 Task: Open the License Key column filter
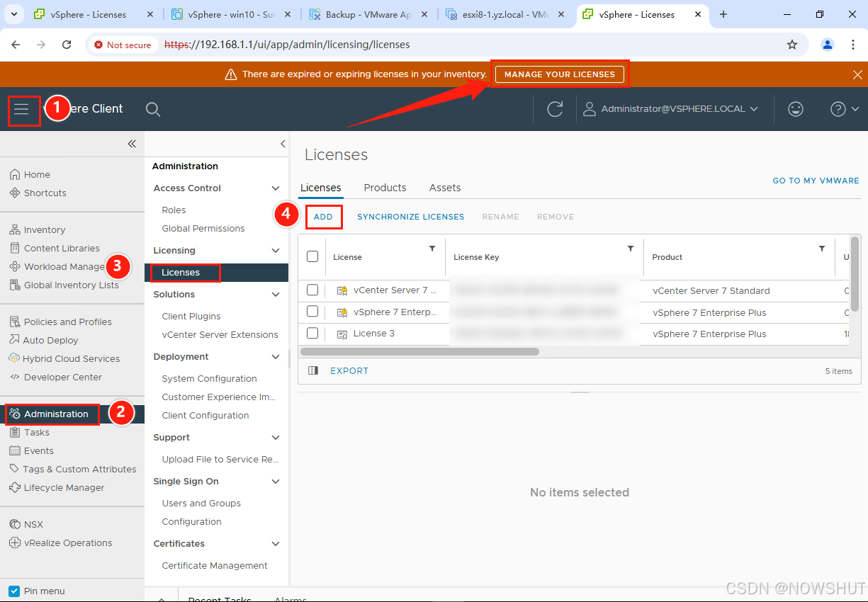click(631, 249)
